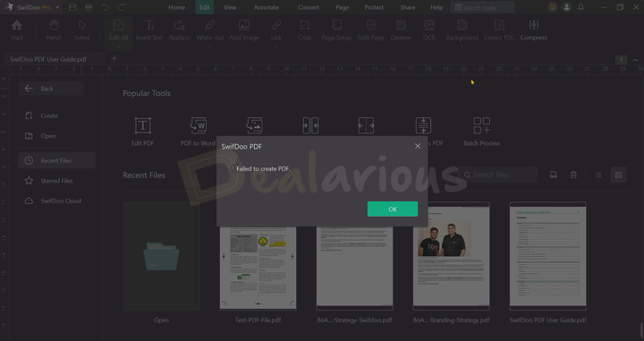This screenshot has height=341, width=644.
Task: Switch recent files to grid view
Action: pos(618,175)
